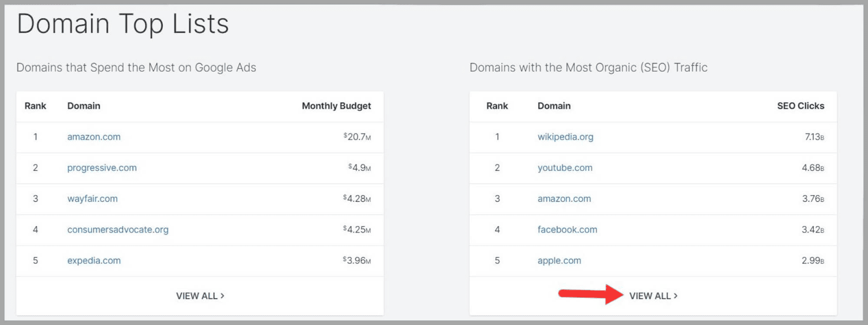Click Rank header in Google Ads table
The height and width of the screenshot is (325, 868).
35,106
